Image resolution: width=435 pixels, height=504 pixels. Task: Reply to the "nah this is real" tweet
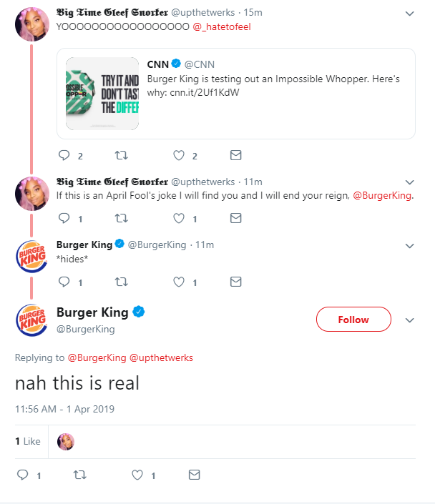(x=22, y=474)
